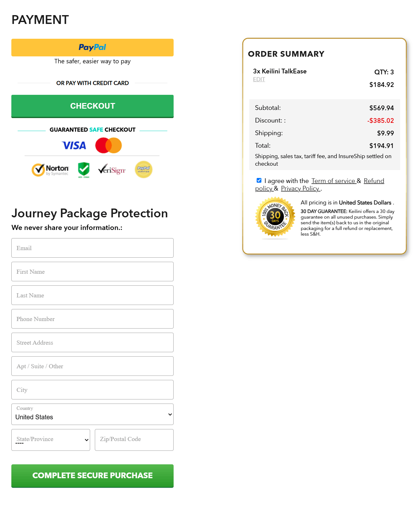Click the Street Address field
The image size is (420, 521).
pyautogui.click(x=92, y=342)
